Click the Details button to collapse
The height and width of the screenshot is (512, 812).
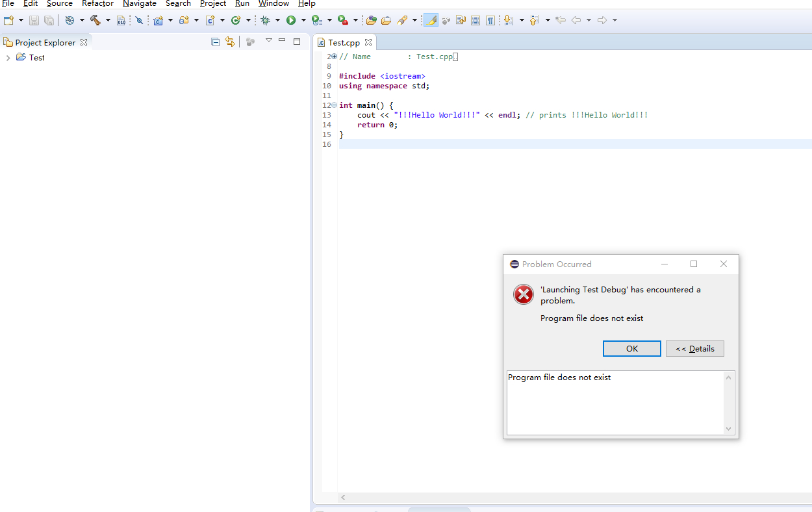[x=694, y=349]
